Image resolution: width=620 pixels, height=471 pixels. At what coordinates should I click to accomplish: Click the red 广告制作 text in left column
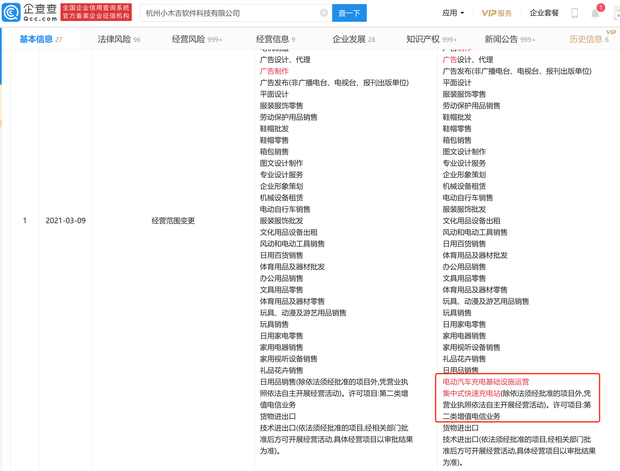click(x=274, y=71)
